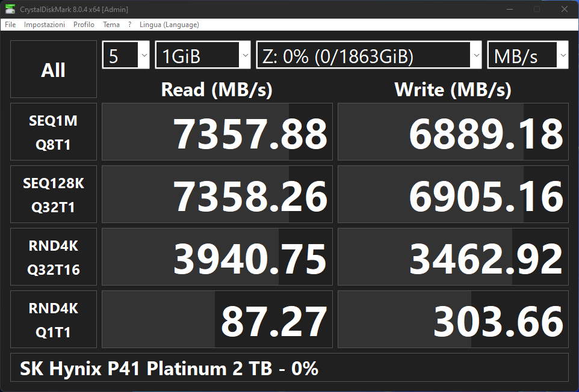Open the Lingua (Language) menu

click(169, 25)
